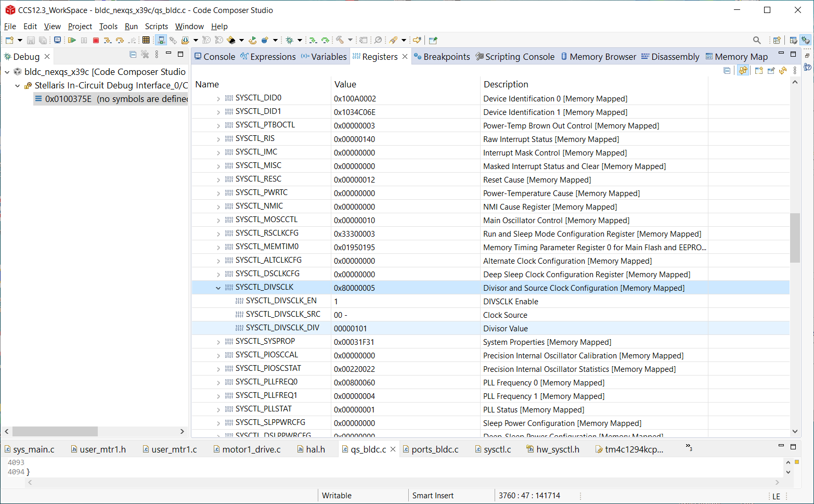Open the search magnifier in the toolbar
814x504 pixels.
(x=757, y=40)
